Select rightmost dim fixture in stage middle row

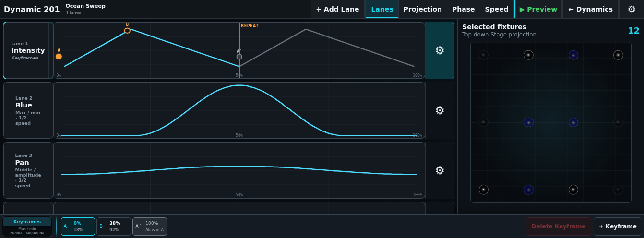click(x=618, y=122)
